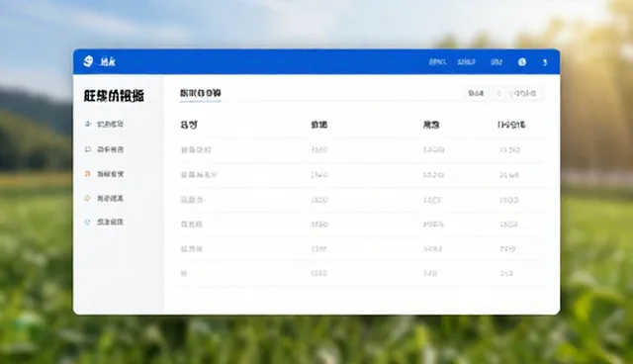Click the orange icon in the sidebar
This screenshot has width=633, height=364.
[x=88, y=174]
